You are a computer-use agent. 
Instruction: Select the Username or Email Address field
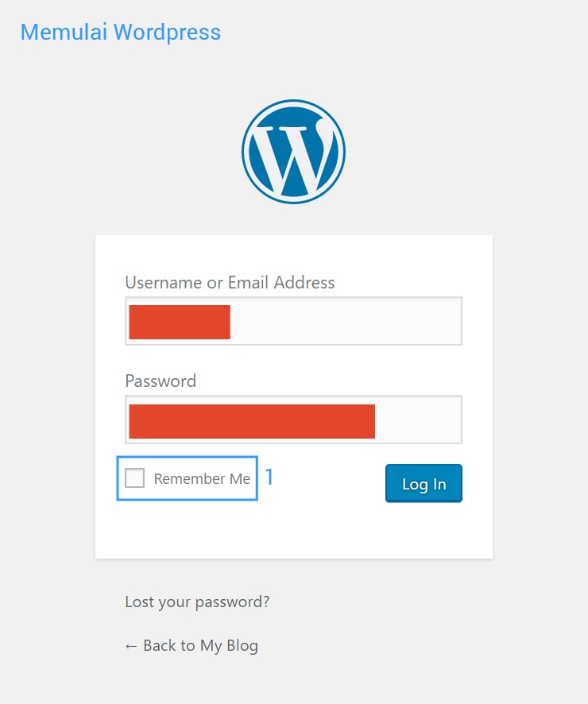coord(293,320)
